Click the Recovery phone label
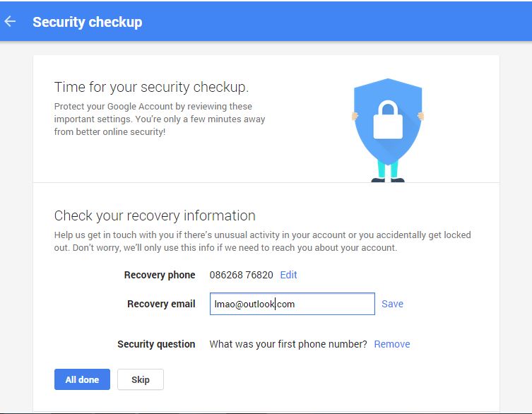 tap(159, 275)
